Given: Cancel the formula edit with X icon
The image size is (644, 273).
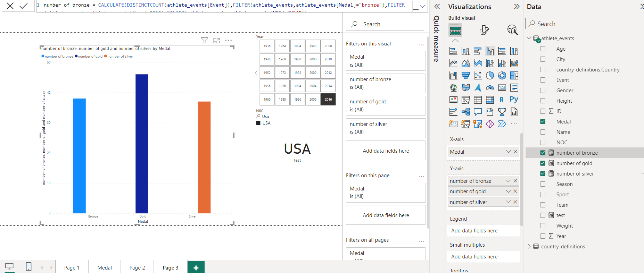Looking at the screenshot, I should 10,6.
